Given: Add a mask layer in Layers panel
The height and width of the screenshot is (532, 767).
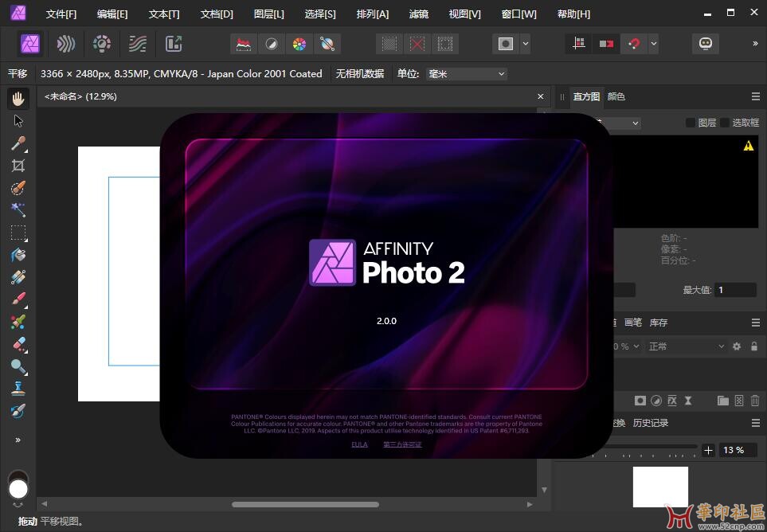Looking at the screenshot, I should (640, 401).
